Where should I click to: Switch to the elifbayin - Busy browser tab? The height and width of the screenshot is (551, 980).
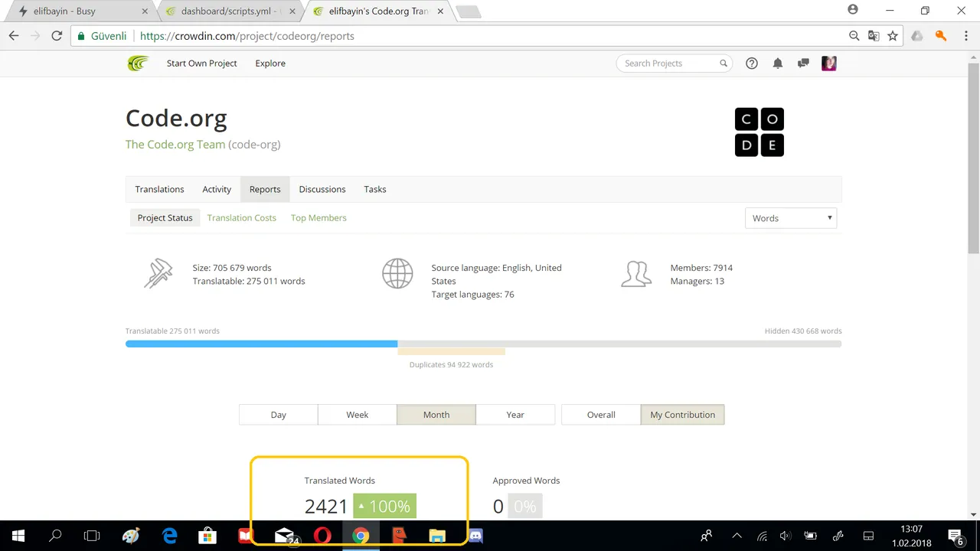[80, 11]
